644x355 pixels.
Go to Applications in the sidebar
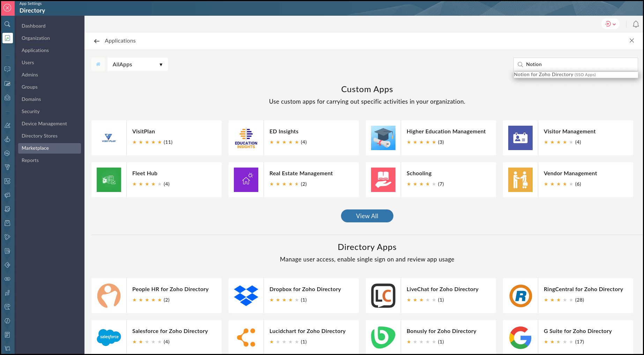(35, 50)
